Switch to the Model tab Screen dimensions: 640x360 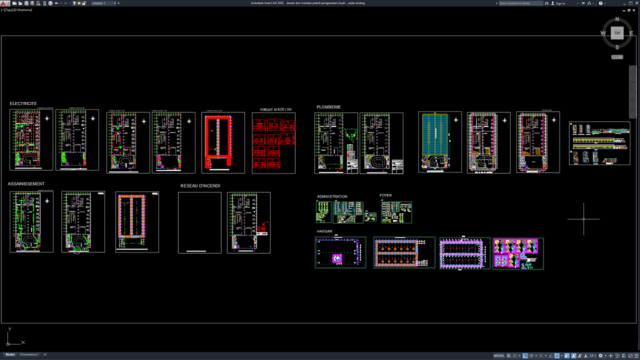[x=10, y=355]
